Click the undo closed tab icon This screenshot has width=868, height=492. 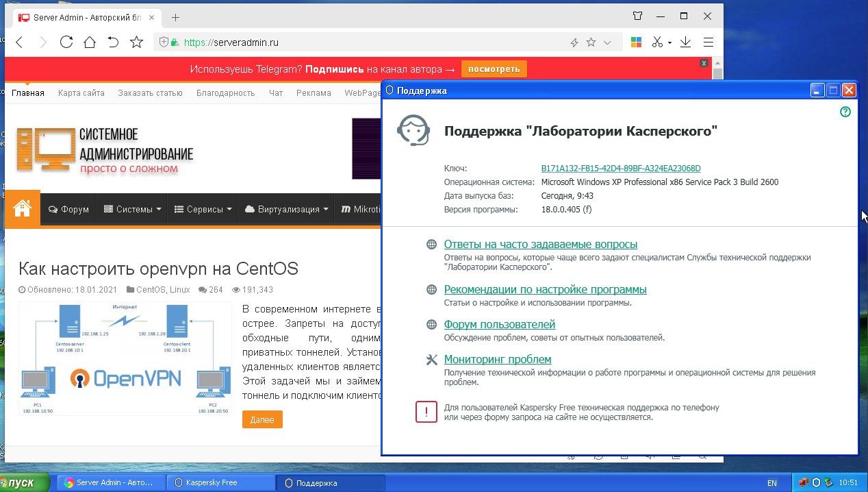113,42
